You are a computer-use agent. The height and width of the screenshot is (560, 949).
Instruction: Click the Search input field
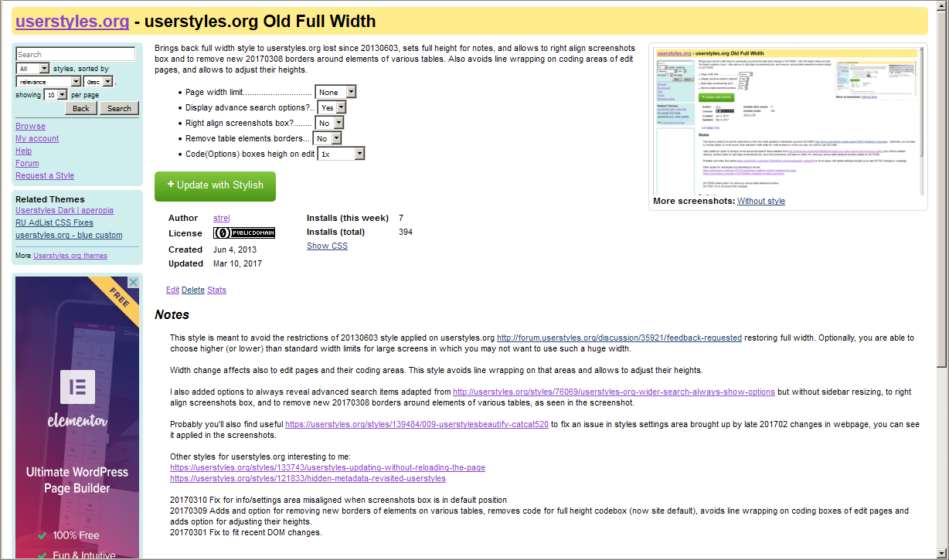[x=76, y=54]
